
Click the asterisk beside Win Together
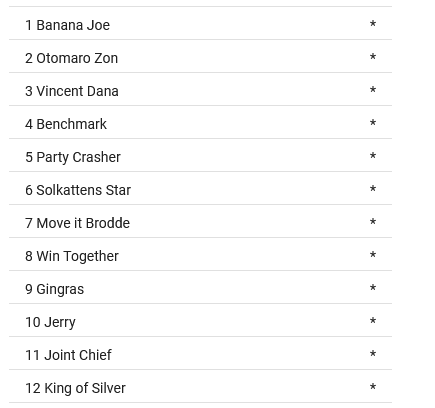(x=373, y=255)
